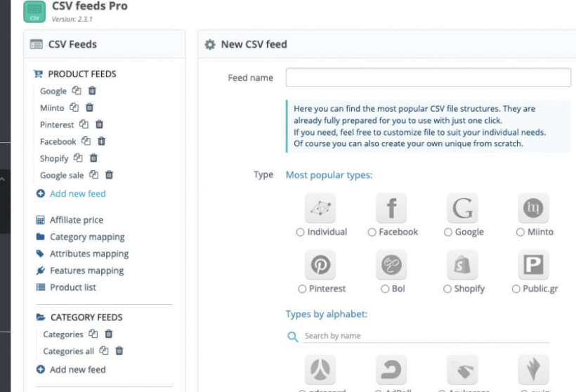The width and height of the screenshot is (576, 392).
Task: Go to Attributes mapping in the sidebar
Action: pyautogui.click(x=89, y=254)
